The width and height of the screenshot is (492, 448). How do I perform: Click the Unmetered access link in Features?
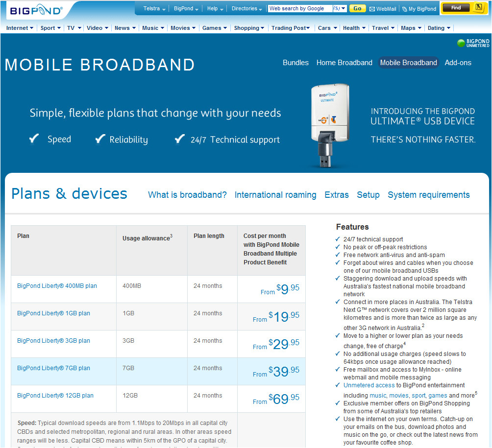click(368, 385)
